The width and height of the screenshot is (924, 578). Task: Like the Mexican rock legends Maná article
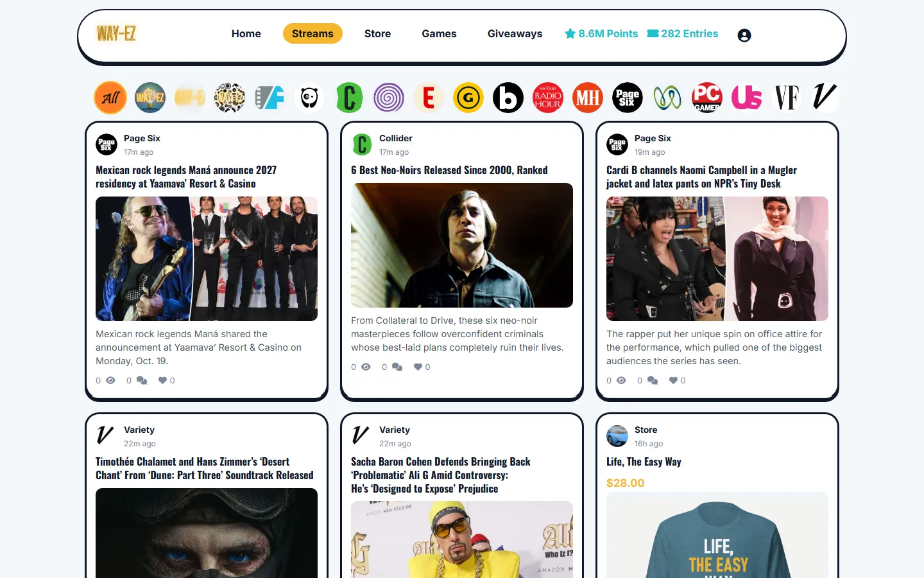(162, 381)
